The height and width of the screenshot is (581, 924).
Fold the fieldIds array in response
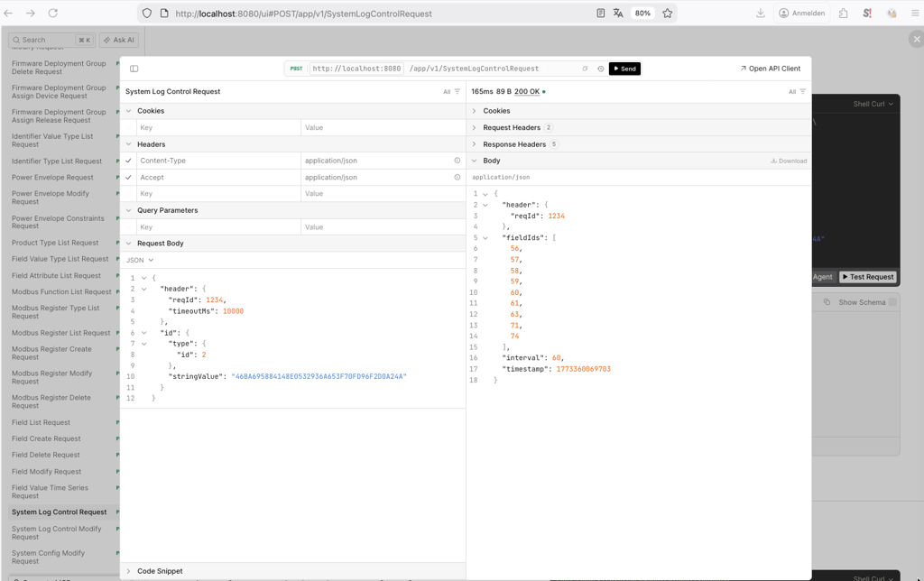tap(485, 237)
